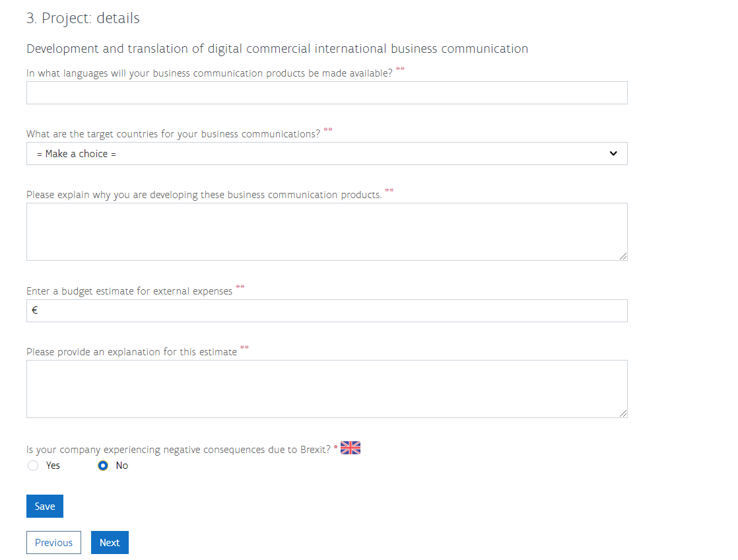Select the Yes radio button for Brexit
This screenshot has width=738, height=560.
point(33,466)
